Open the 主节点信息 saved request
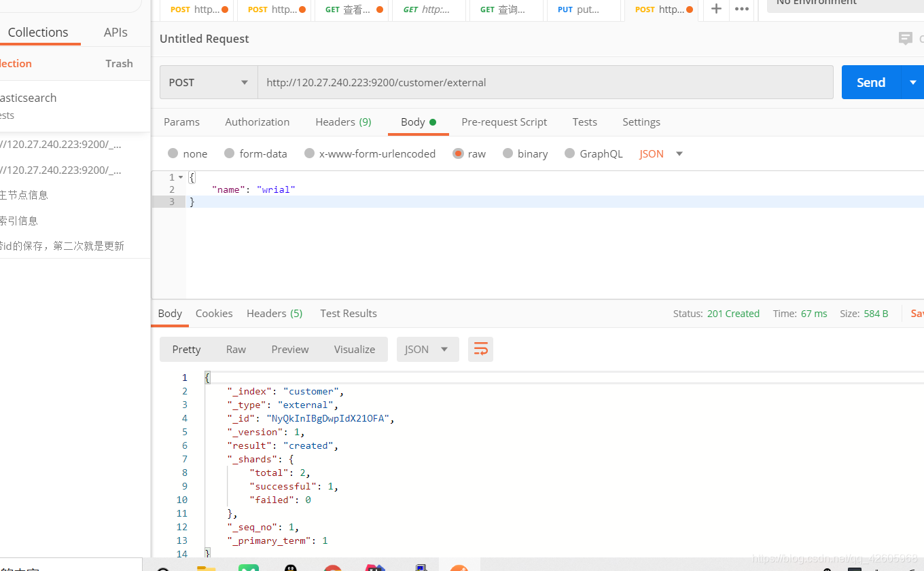The width and height of the screenshot is (924, 571). click(75, 195)
